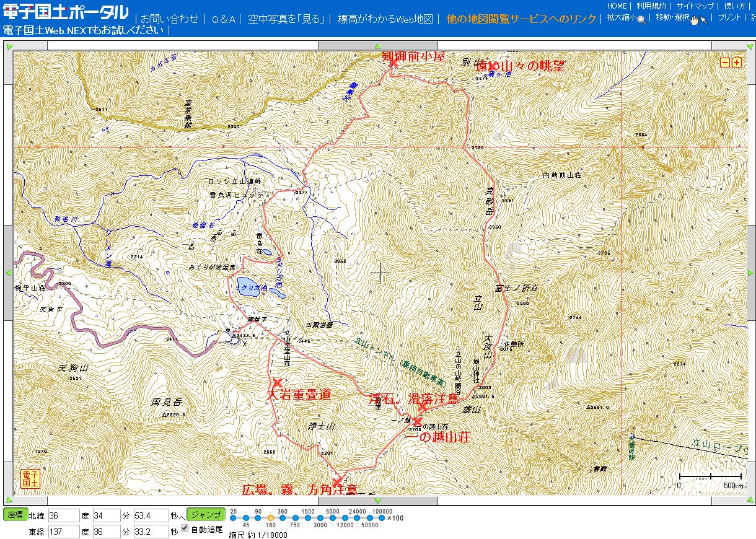Set scale to 90 on scale slider
The height and width of the screenshot is (539, 756).
click(258, 517)
